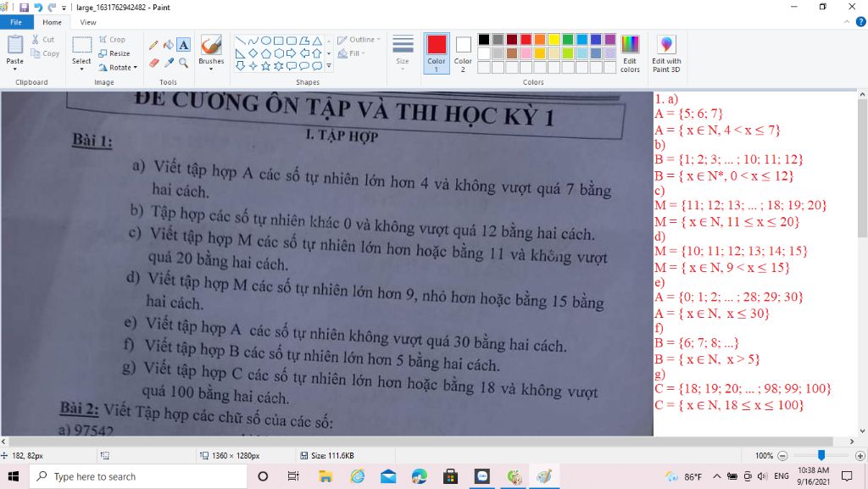
Task: Pick the green color swatch
Action: [567, 39]
